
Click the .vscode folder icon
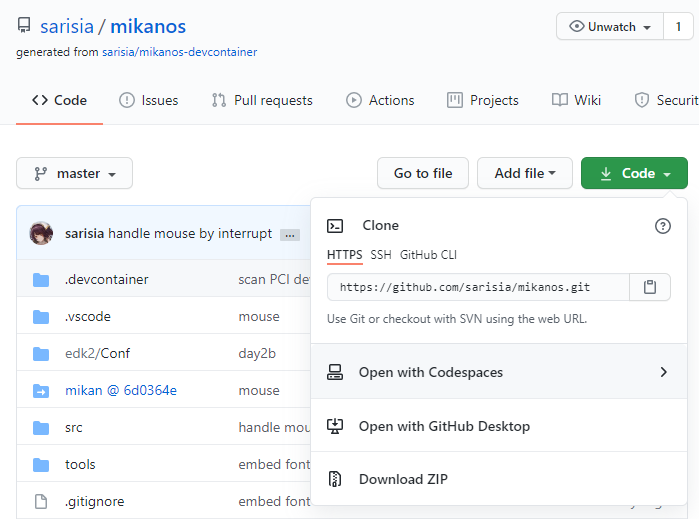click(x=41, y=317)
